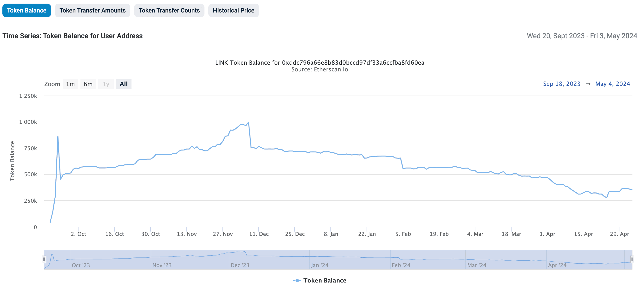The width and height of the screenshot is (644, 289).
Task: Open the Historical Price tab
Action: pos(234,11)
